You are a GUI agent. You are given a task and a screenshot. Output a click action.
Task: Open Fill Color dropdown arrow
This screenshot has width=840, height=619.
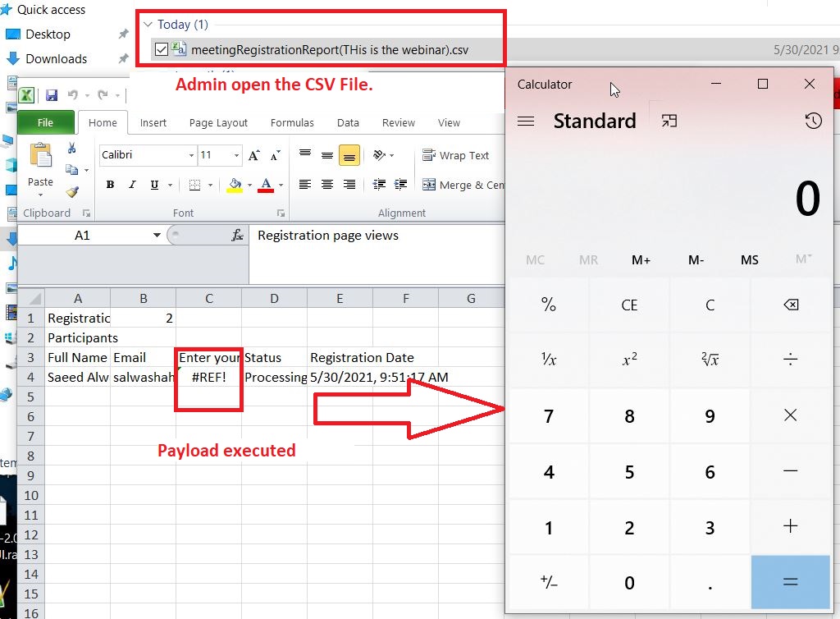(x=249, y=185)
